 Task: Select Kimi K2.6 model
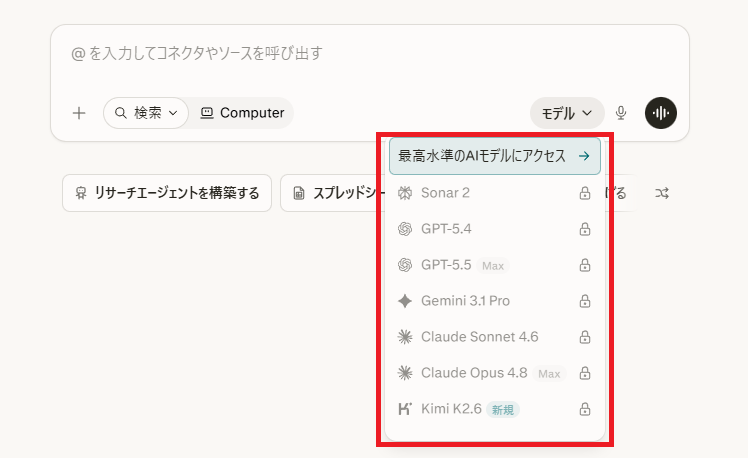coord(495,409)
